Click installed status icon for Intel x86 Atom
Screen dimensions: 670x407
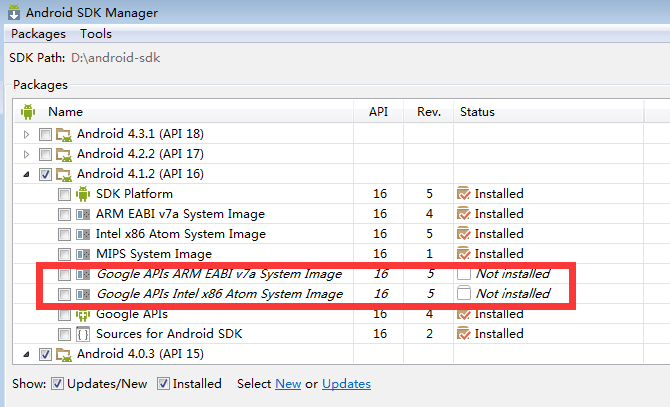click(x=464, y=234)
